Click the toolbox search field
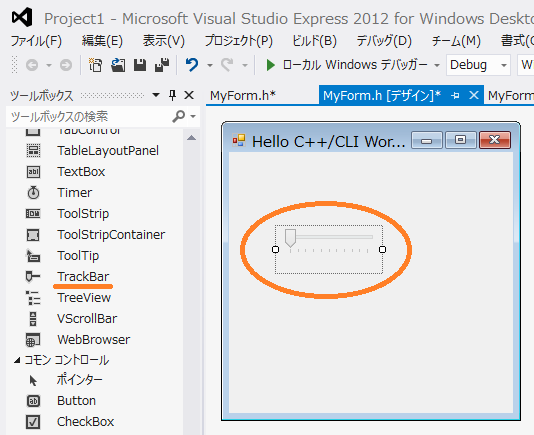 [91, 116]
